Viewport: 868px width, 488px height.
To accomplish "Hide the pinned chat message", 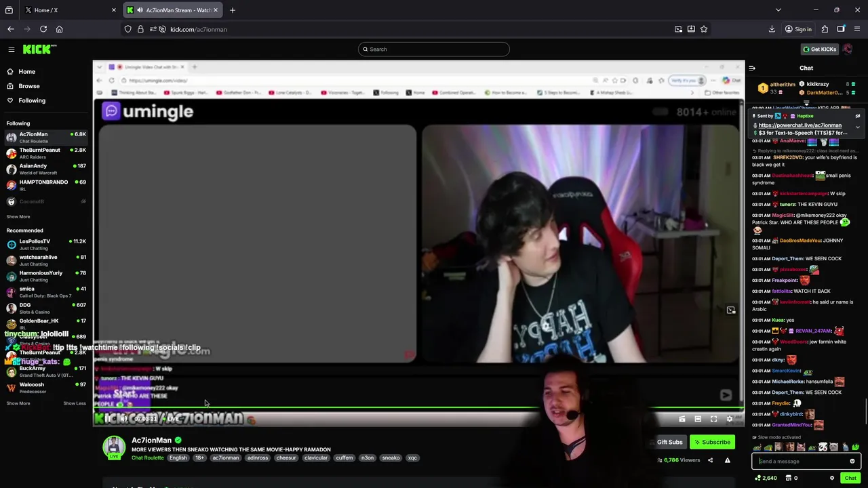I will (x=857, y=116).
